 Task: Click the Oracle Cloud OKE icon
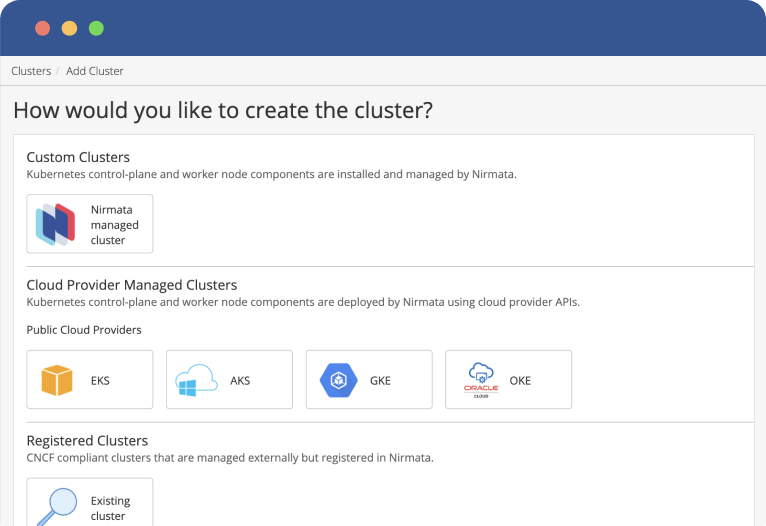click(x=481, y=380)
